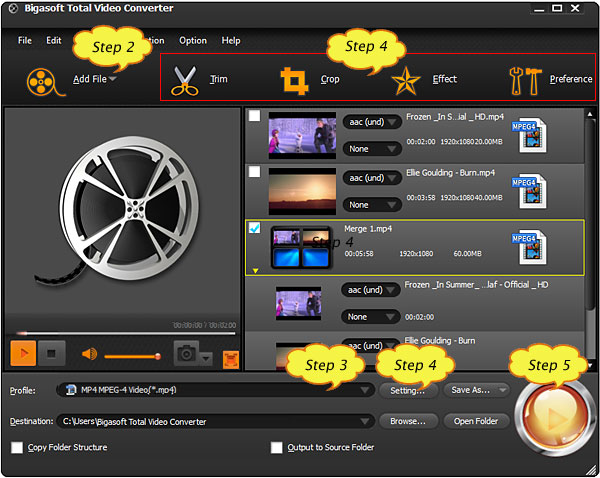
Task: Select the Merge 1.mp4 grid thumbnail
Action: tap(301, 247)
